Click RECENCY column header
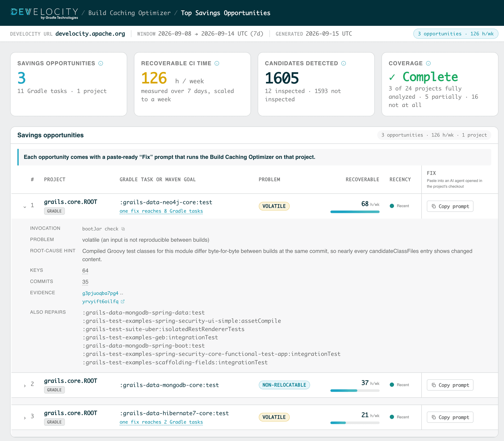The width and height of the screenshot is (504, 441). [x=400, y=179]
